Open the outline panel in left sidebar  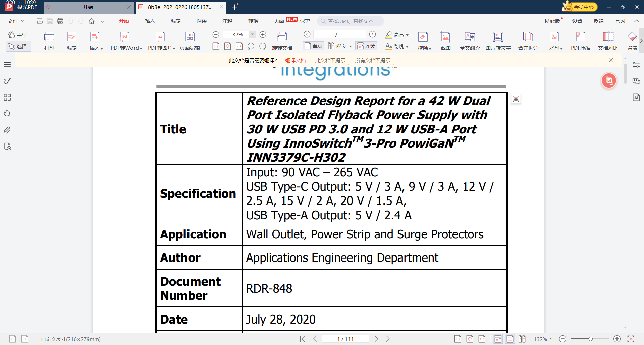click(7, 65)
